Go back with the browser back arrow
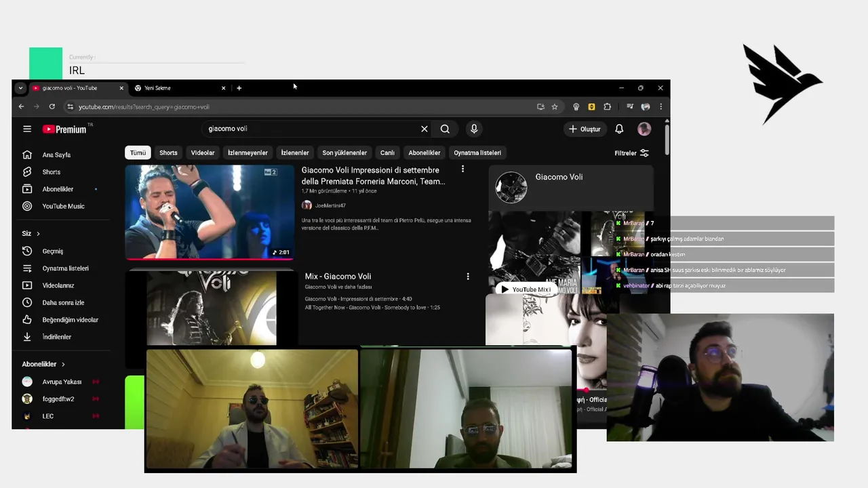The width and height of the screenshot is (868, 488). pos(21,106)
